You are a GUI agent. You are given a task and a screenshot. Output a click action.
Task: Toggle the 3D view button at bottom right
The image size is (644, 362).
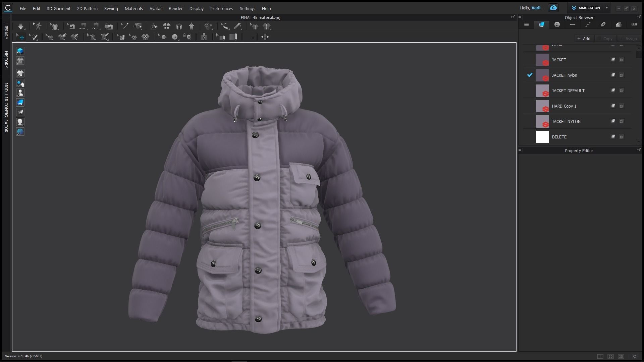coord(610,357)
